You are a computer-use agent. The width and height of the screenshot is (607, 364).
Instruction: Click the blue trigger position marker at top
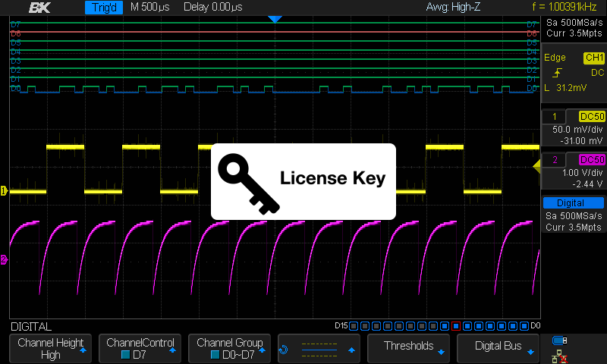pyautogui.click(x=275, y=19)
